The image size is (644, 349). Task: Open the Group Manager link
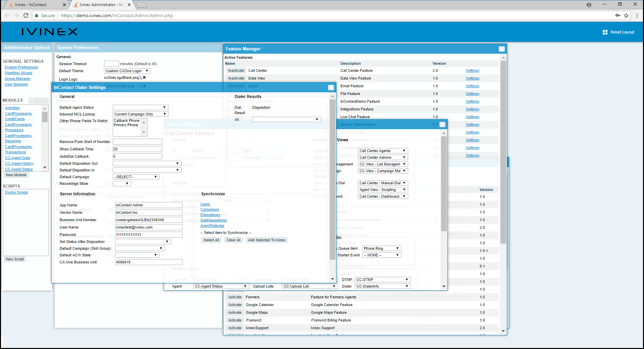[x=17, y=79]
